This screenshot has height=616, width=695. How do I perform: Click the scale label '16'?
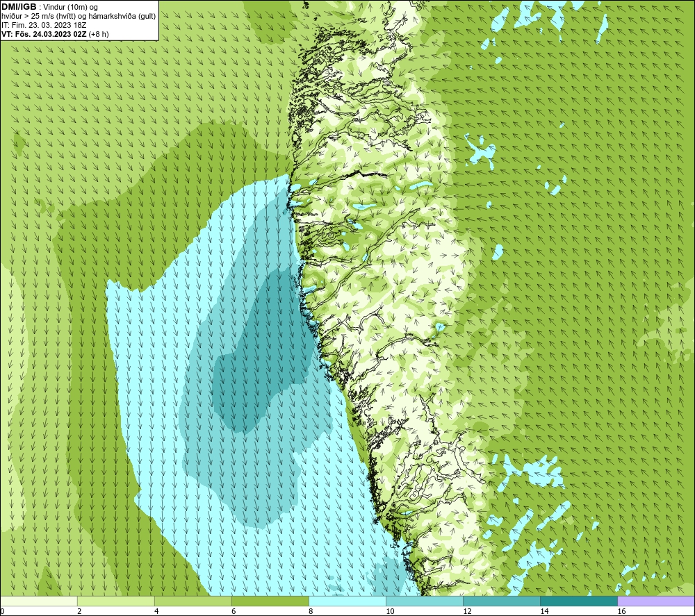click(x=621, y=611)
